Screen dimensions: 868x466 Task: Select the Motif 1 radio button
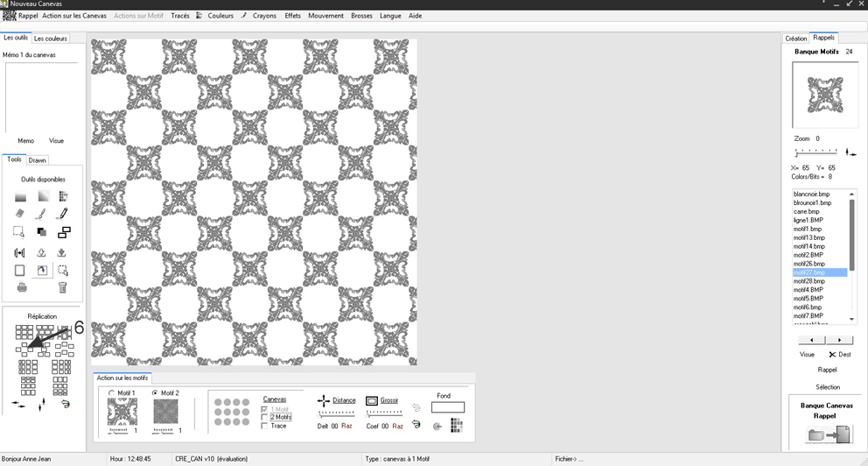[111, 393]
